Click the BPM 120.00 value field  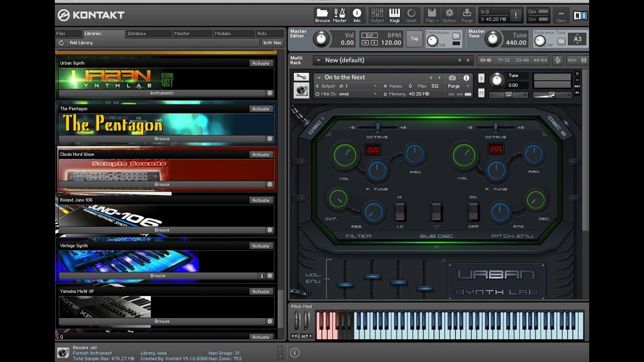point(390,43)
